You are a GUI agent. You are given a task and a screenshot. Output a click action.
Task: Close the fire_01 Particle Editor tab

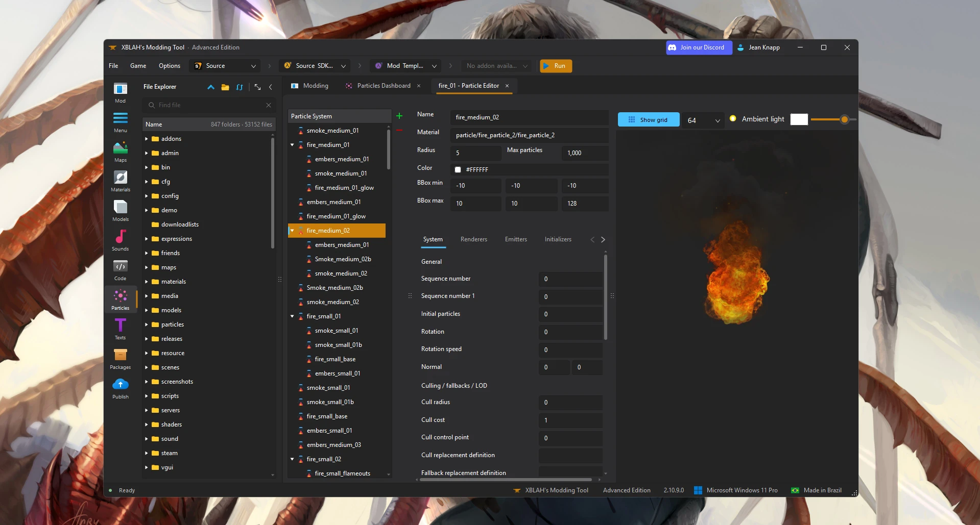point(507,86)
